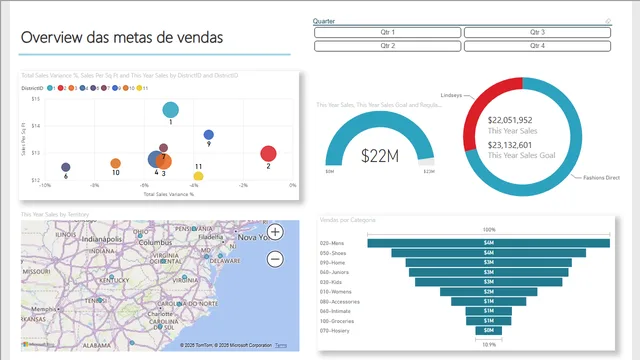
Task: Select the yellow bubble labeled 11
Action: point(198,176)
